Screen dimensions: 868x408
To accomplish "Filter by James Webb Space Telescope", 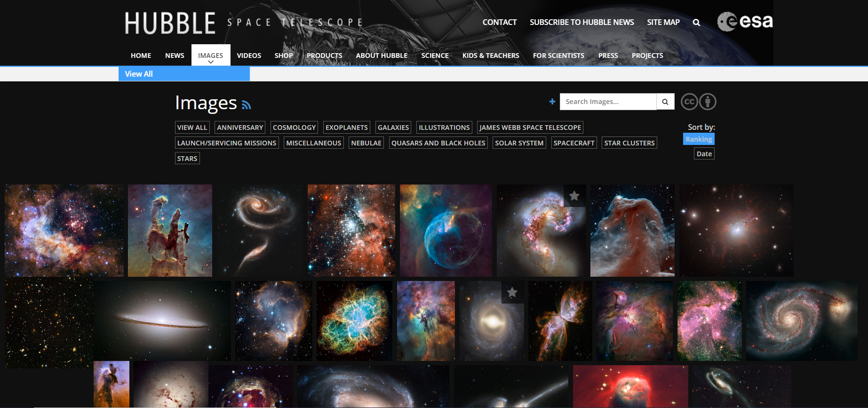I will coord(530,128).
